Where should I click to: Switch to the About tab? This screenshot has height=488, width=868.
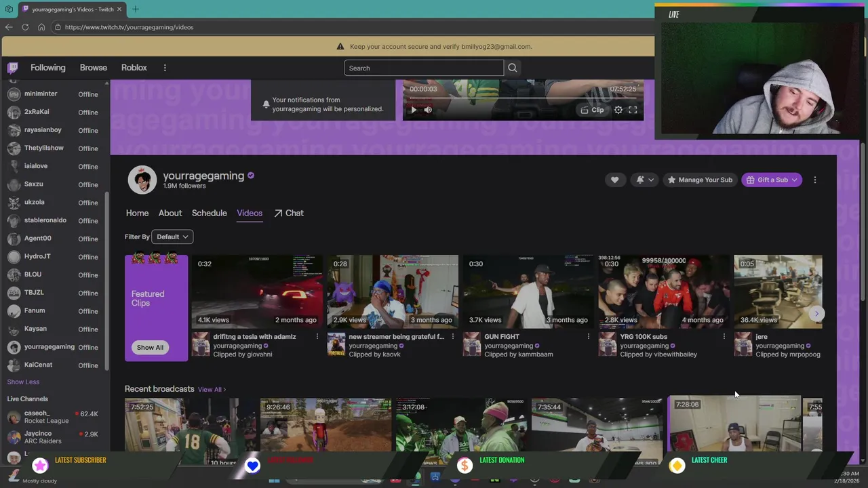[x=170, y=213]
